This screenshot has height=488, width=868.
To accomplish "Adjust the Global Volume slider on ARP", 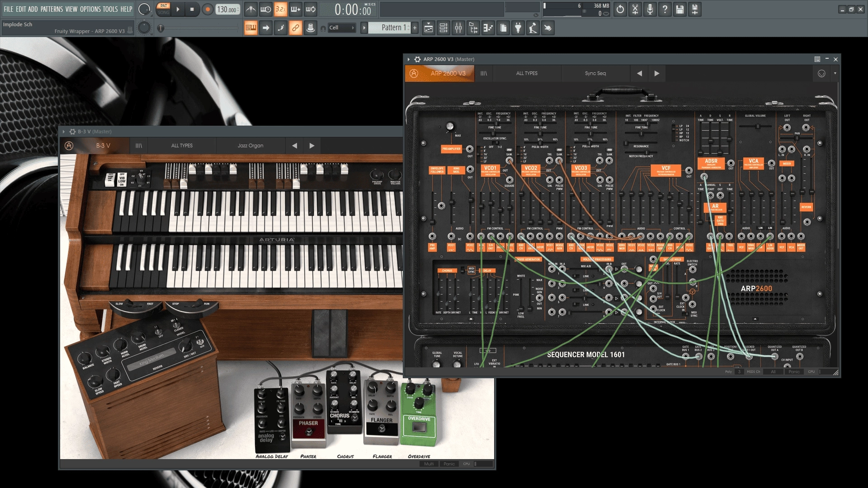I will coord(758,127).
